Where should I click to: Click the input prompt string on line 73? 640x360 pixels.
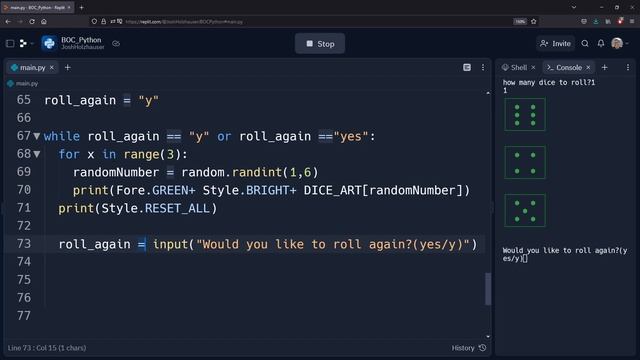333,244
